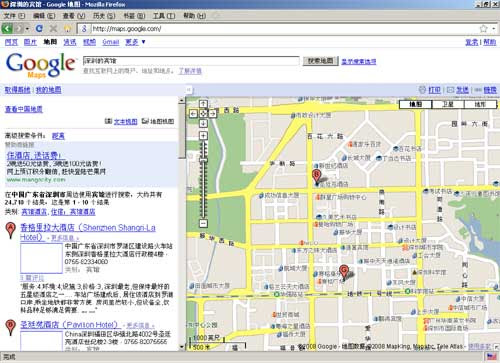The height and width of the screenshot is (363, 500).
Task: Open the 历史 (S) menu
Action: tap(104, 16)
